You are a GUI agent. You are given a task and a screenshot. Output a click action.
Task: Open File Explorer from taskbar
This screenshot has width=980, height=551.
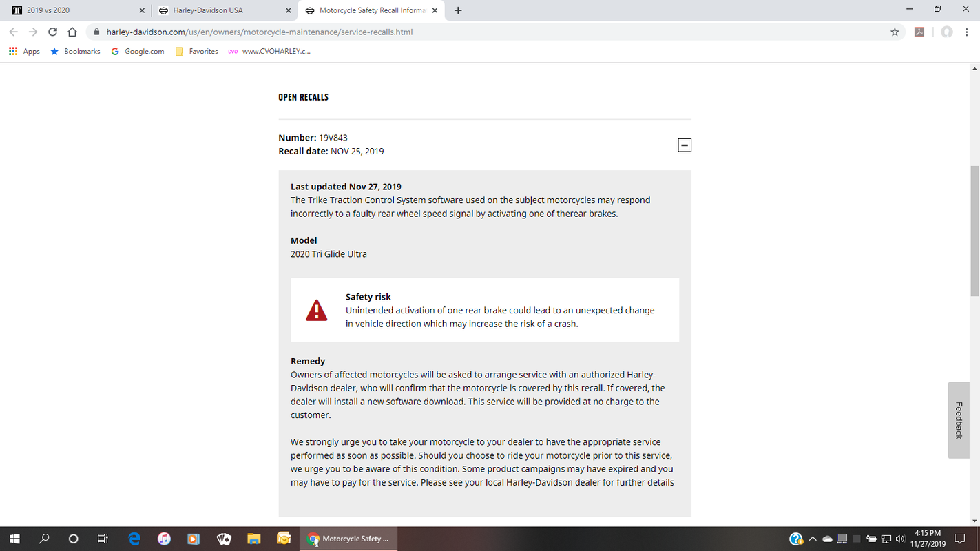253,539
